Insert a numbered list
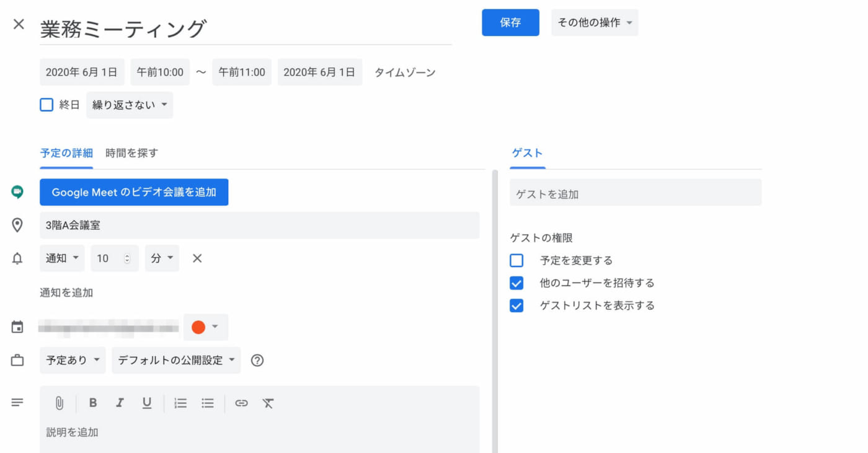This screenshot has height=453, width=868. 180,403
